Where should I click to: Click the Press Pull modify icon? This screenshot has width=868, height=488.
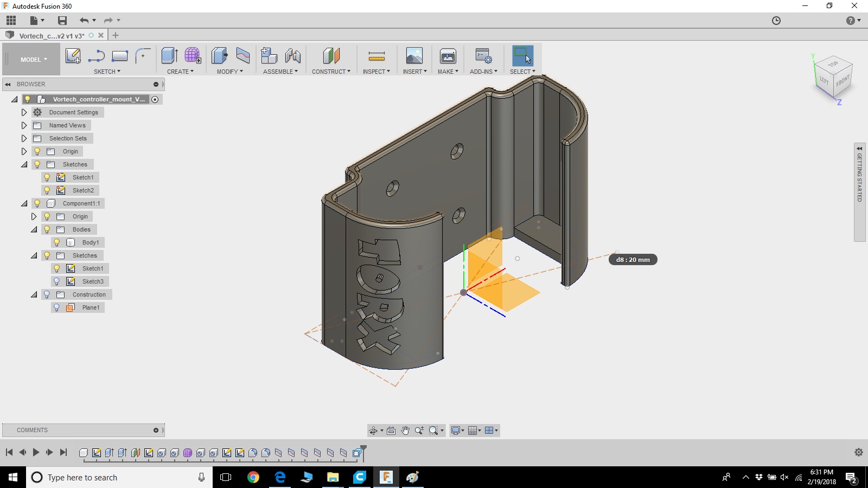click(x=220, y=55)
